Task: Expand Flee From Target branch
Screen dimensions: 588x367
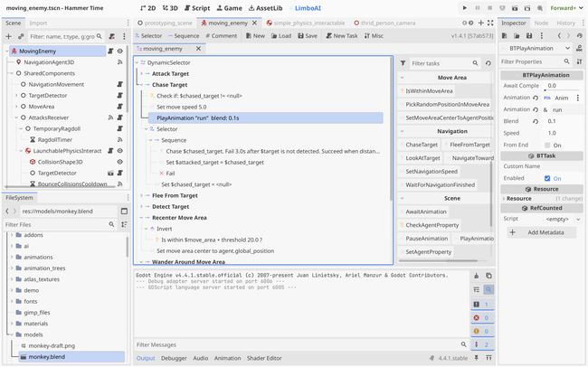Action: point(142,195)
